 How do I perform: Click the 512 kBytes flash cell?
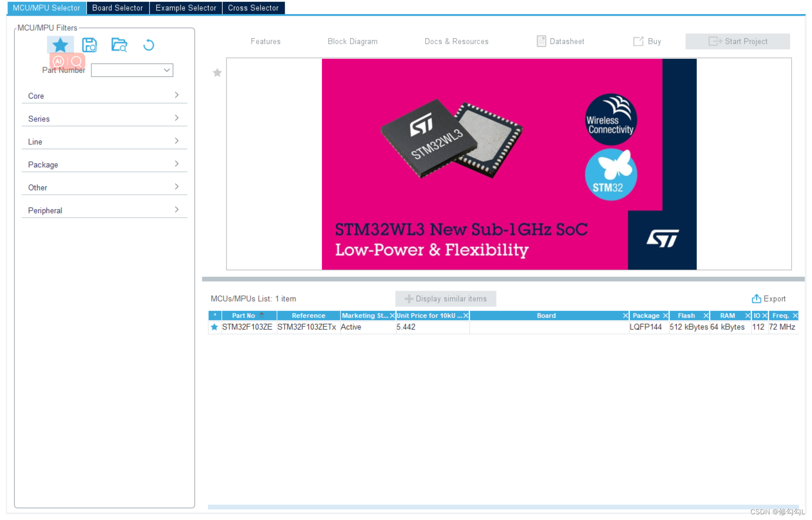pos(689,327)
